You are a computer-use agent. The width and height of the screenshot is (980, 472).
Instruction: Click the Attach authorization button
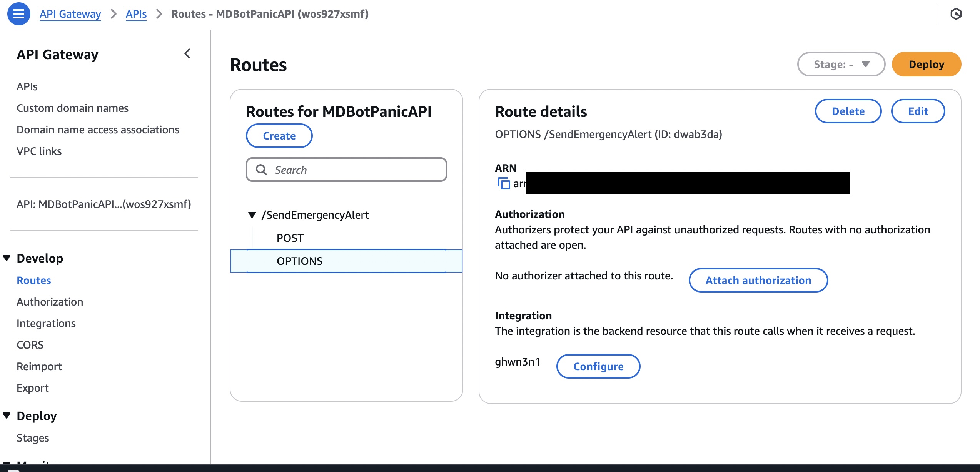(758, 280)
